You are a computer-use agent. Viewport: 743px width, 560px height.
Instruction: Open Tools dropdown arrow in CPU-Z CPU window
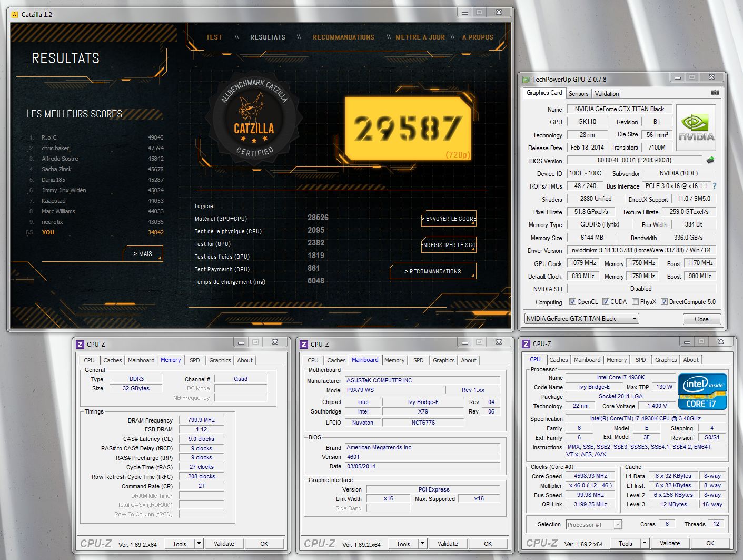pos(645,543)
